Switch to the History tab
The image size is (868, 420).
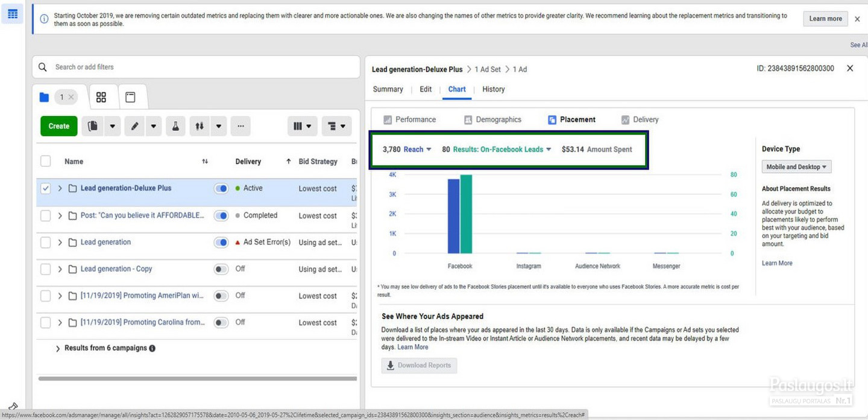pos(493,89)
